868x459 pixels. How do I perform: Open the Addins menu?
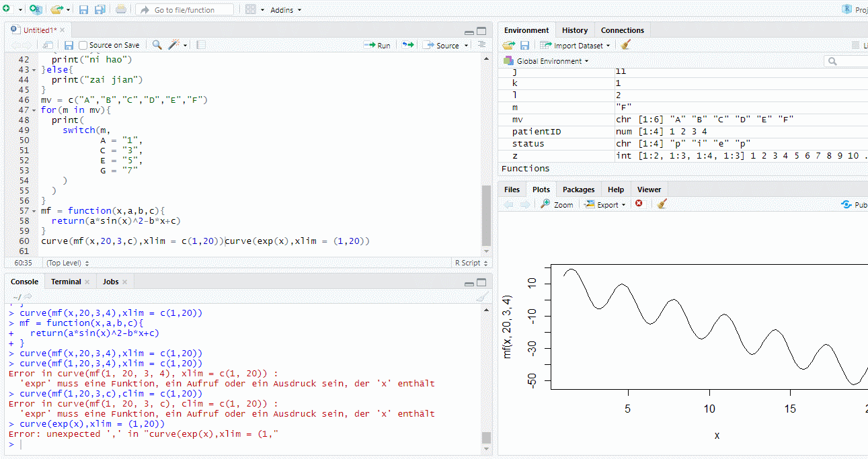(286, 10)
